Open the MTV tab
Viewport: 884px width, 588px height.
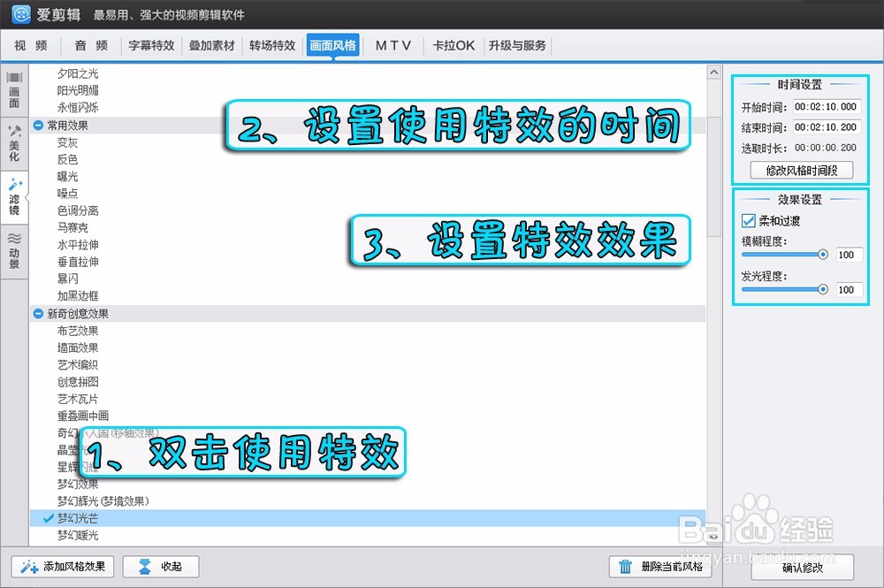[x=393, y=46]
